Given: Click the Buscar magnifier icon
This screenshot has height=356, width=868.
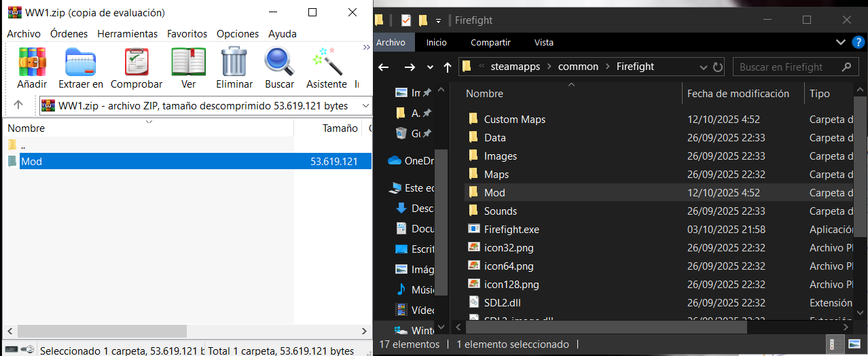Looking at the screenshot, I should 279,63.
